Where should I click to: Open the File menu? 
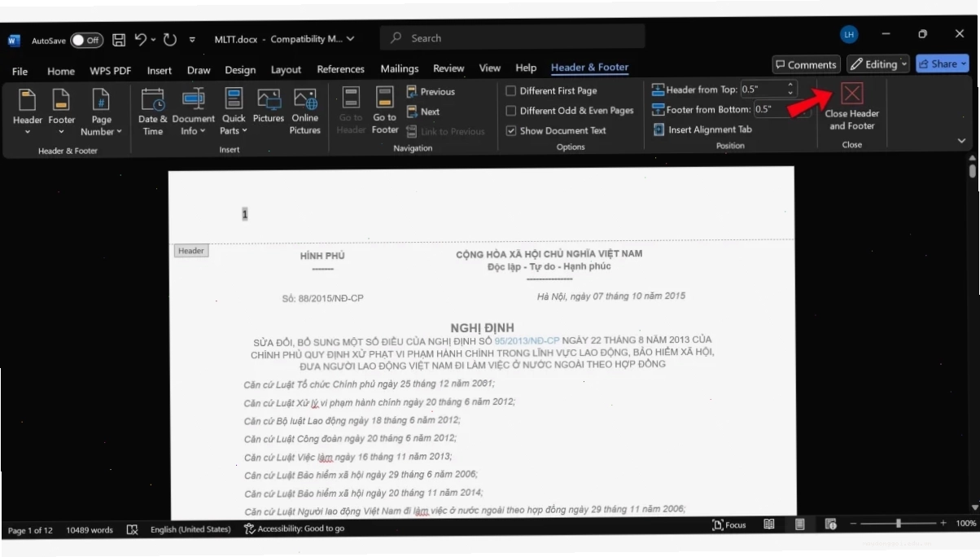[x=20, y=71]
